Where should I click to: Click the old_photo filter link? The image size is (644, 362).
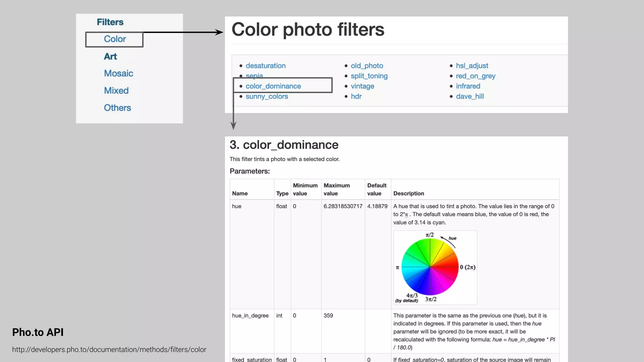click(367, 66)
